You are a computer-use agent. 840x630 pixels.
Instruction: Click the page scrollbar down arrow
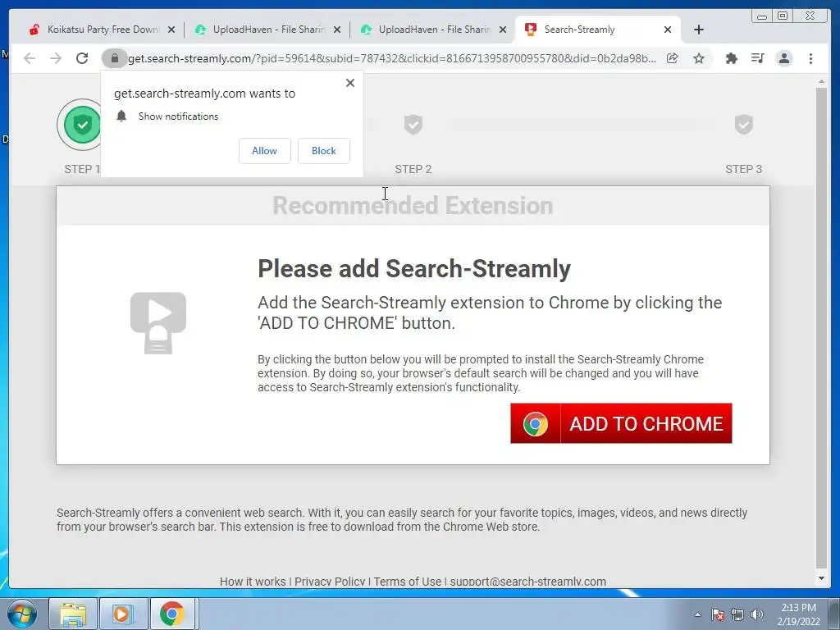(821, 578)
